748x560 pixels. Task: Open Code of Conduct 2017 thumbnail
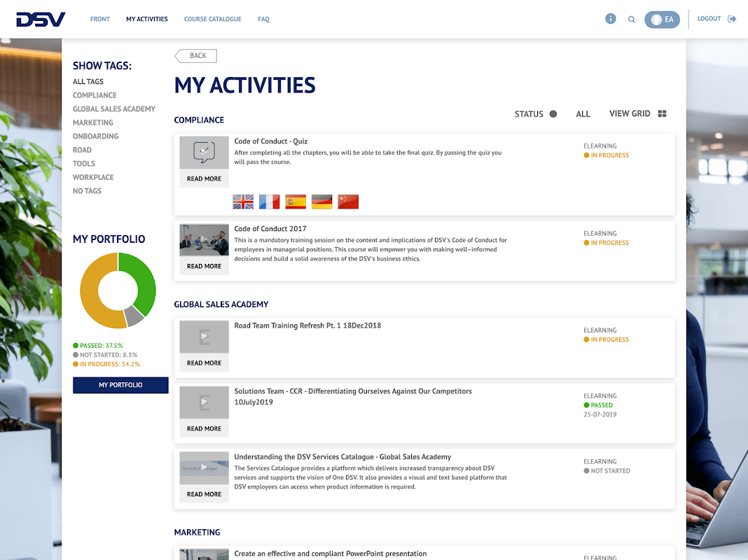click(x=205, y=239)
